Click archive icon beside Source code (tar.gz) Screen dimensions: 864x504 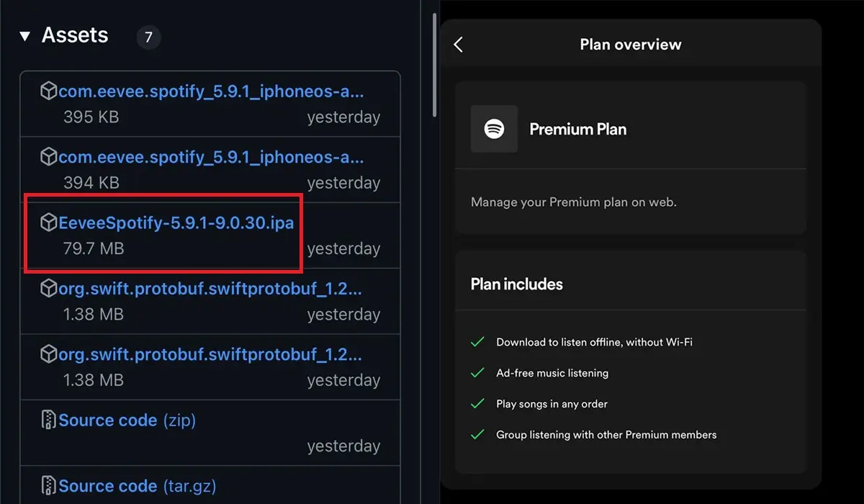[x=48, y=485]
